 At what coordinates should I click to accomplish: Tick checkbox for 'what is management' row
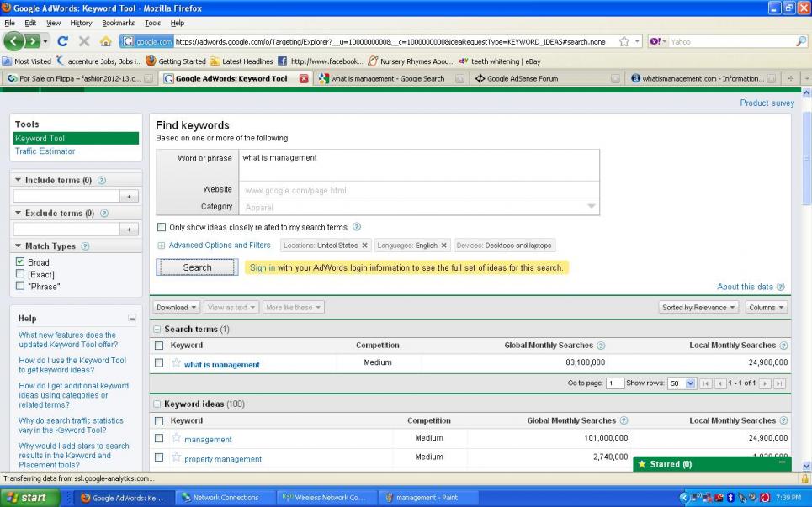coord(159,363)
